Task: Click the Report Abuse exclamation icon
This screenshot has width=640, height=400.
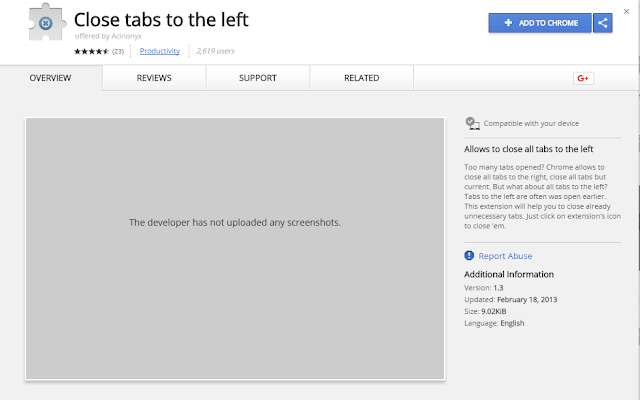Action: point(469,256)
